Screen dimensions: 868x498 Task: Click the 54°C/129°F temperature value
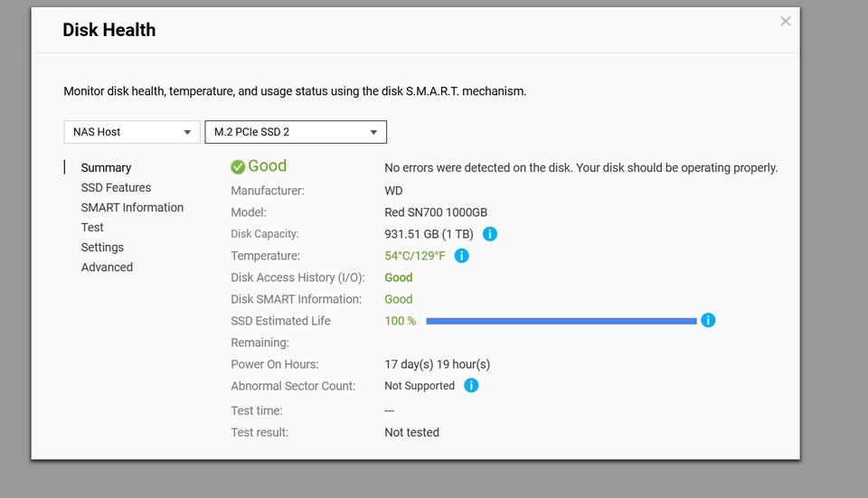415,256
